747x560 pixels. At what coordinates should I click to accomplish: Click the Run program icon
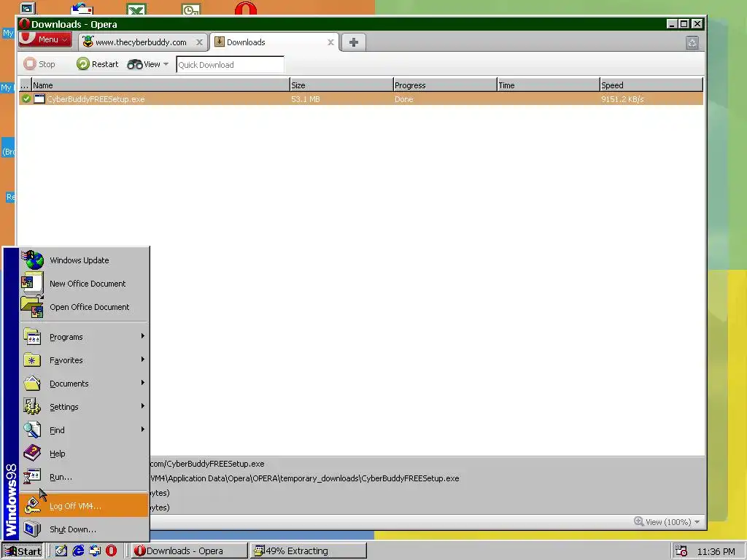pyautogui.click(x=32, y=477)
